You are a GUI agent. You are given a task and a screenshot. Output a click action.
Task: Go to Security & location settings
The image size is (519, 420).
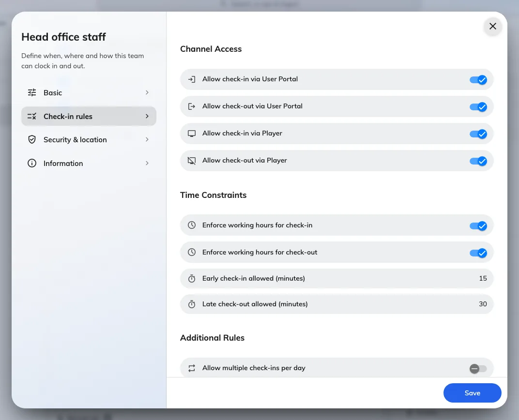click(x=89, y=139)
